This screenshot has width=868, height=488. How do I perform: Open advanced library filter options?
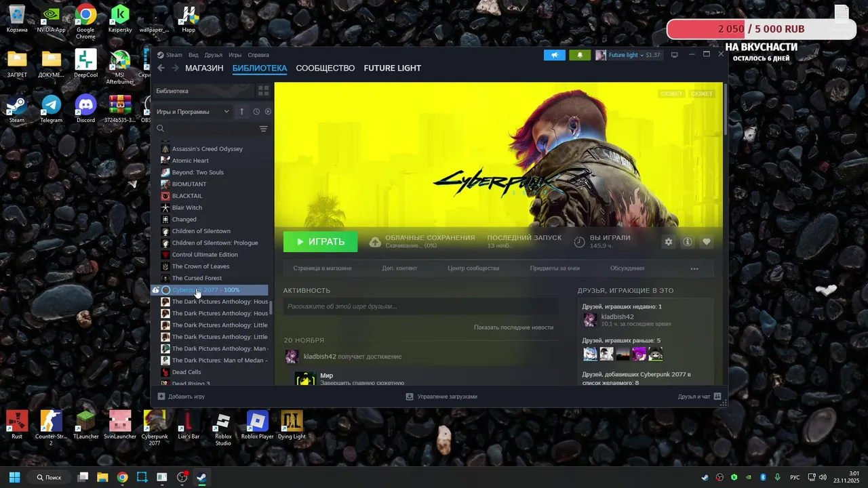coord(263,128)
